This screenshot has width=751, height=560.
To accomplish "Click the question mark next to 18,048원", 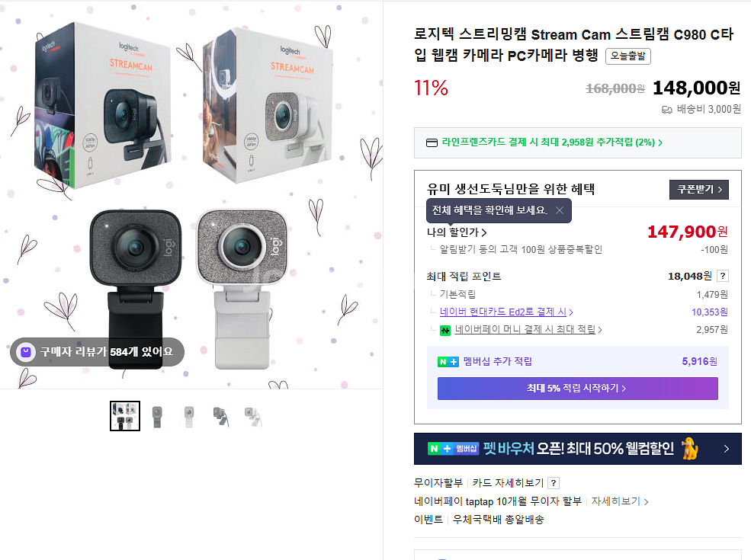I will (x=723, y=276).
